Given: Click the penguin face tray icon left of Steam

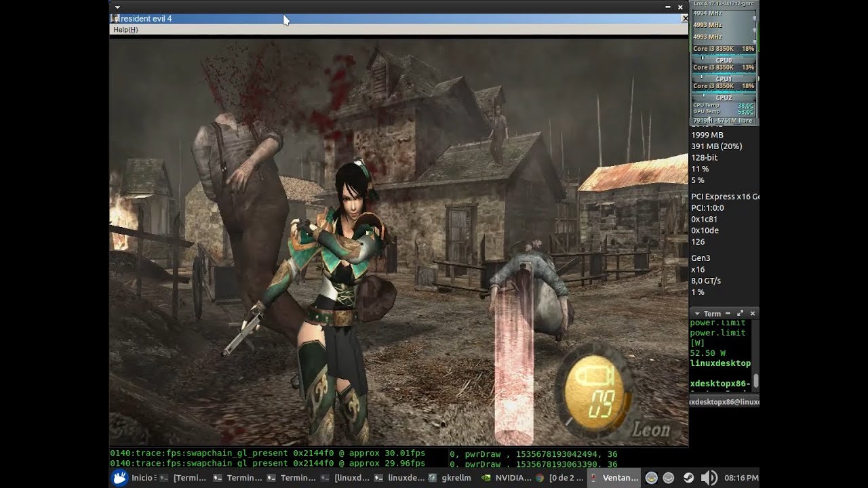Looking at the screenshot, I should point(652,478).
